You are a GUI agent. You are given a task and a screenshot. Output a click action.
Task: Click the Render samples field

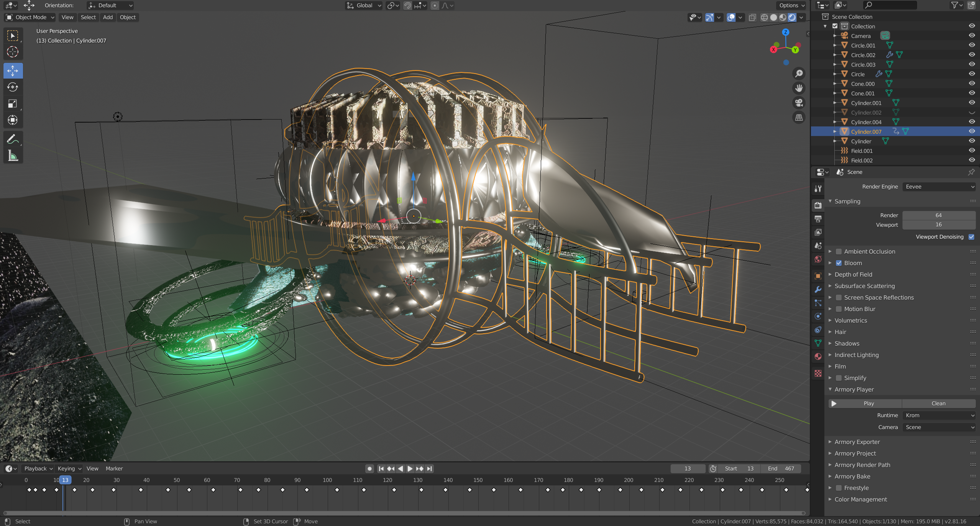[x=939, y=215]
